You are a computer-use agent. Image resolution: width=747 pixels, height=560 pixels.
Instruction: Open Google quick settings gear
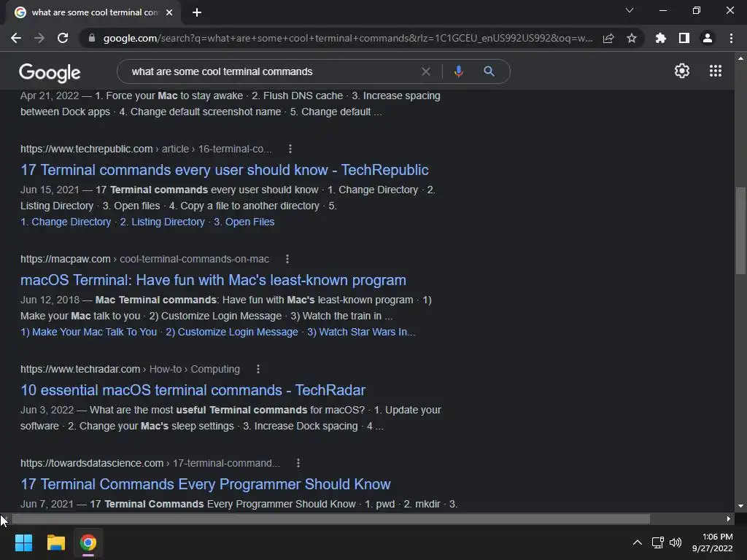click(682, 71)
